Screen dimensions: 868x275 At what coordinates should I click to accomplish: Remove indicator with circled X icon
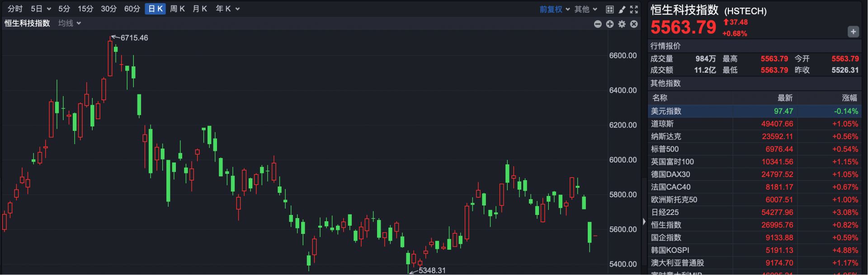(x=634, y=24)
